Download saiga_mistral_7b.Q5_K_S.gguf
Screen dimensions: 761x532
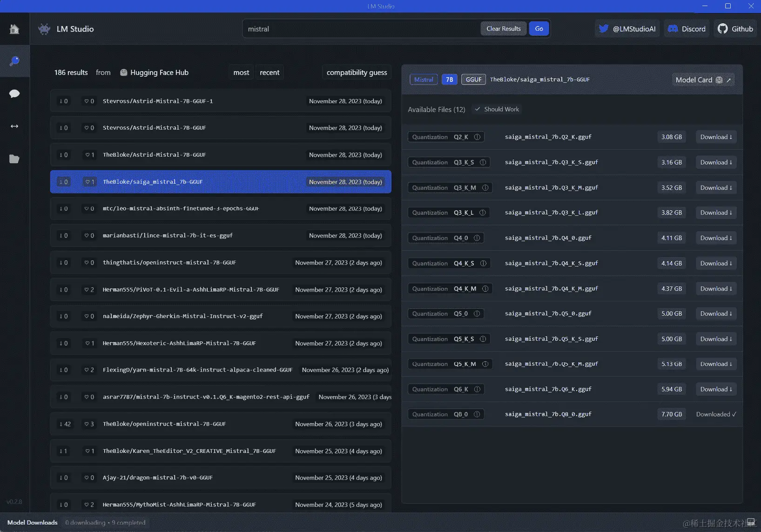(716, 339)
